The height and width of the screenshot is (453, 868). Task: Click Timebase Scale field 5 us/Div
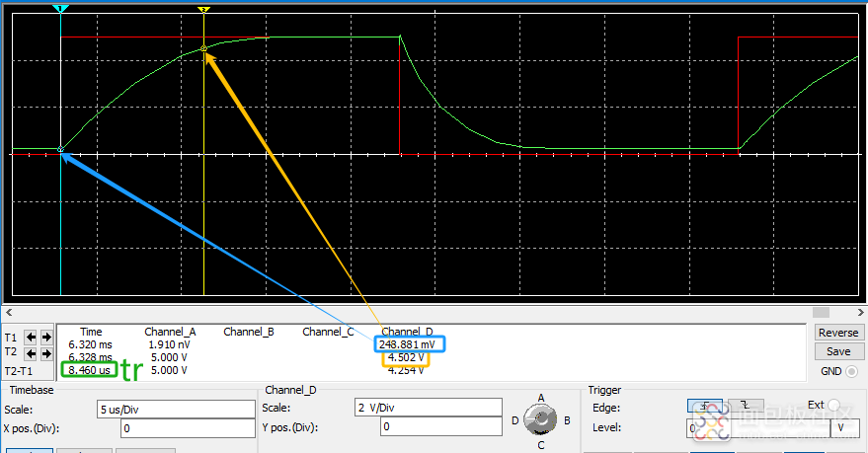[x=176, y=410]
